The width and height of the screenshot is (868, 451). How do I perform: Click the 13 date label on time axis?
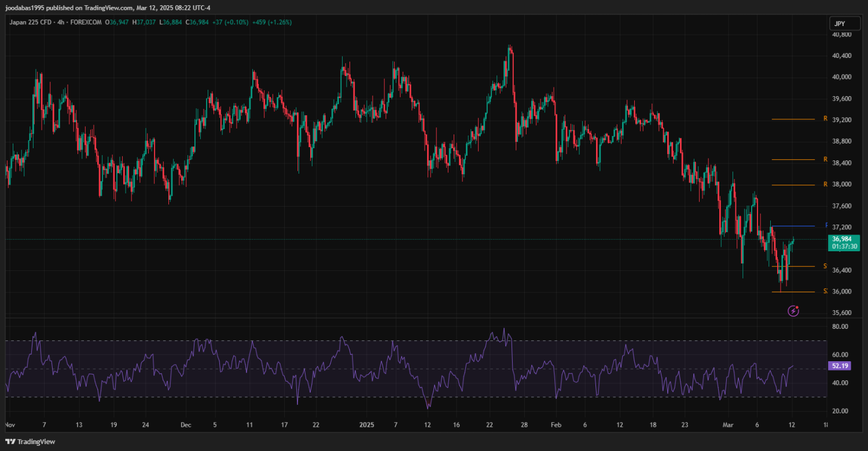click(x=79, y=424)
